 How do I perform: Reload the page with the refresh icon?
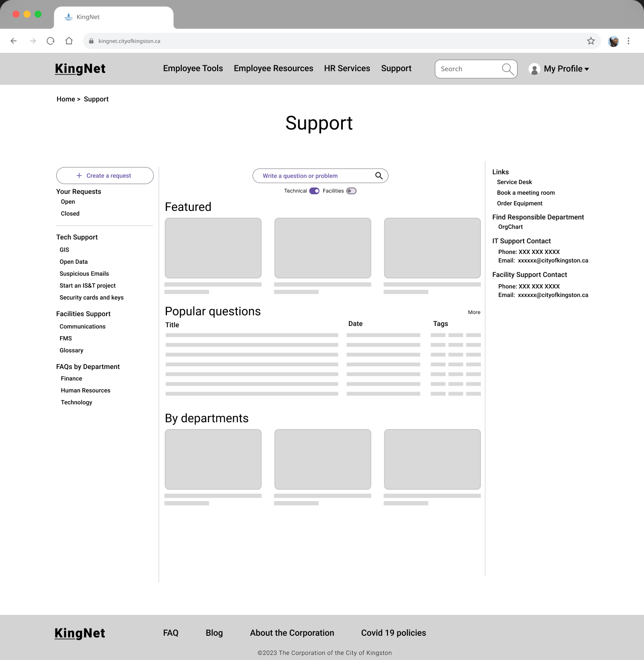[x=50, y=40]
